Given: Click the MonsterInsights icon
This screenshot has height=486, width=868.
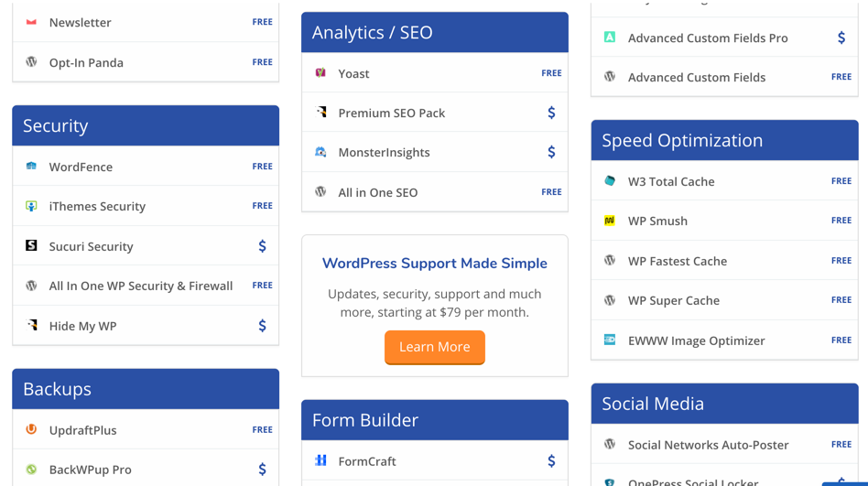Looking at the screenshot, I should point(320,152).
